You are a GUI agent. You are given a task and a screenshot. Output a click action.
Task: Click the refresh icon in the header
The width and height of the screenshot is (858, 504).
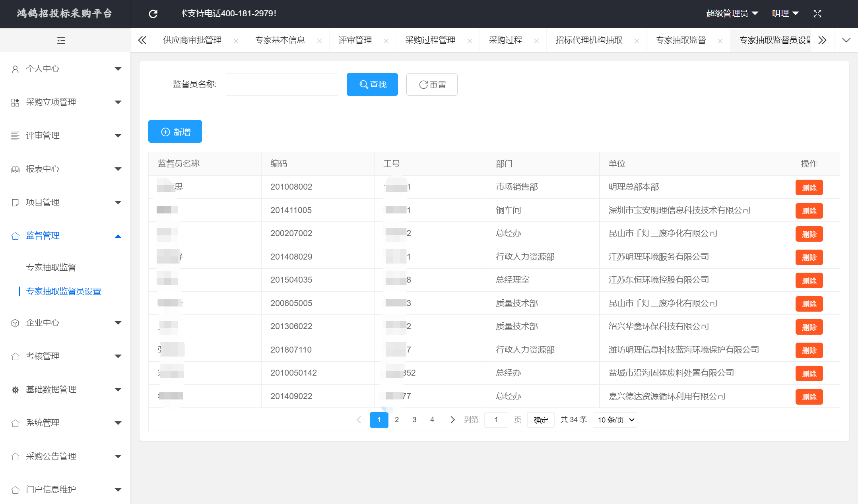[x=153, y=14]
